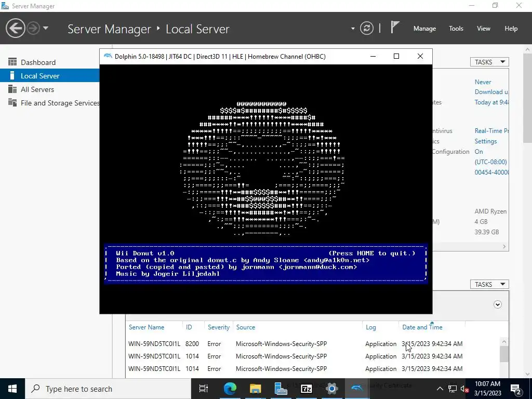Click the Server Manager back arrow

[x=15, y=28]
